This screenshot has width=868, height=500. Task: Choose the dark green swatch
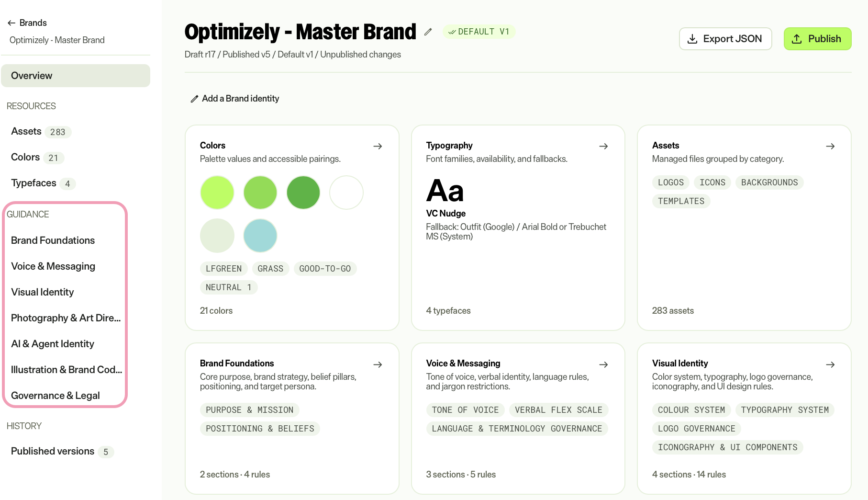(303, 193)
